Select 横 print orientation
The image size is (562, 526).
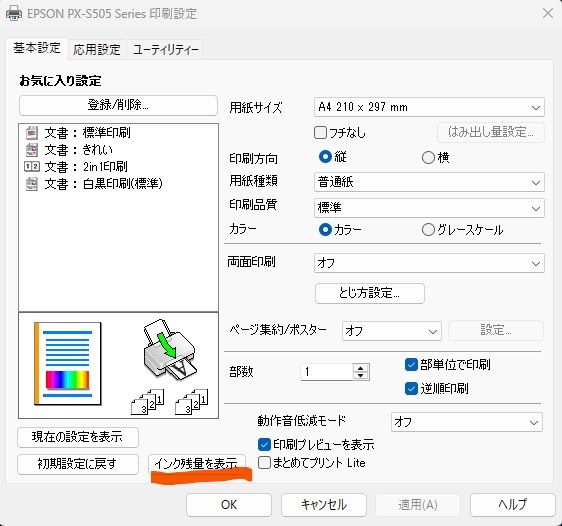click(x=428, y=157)
